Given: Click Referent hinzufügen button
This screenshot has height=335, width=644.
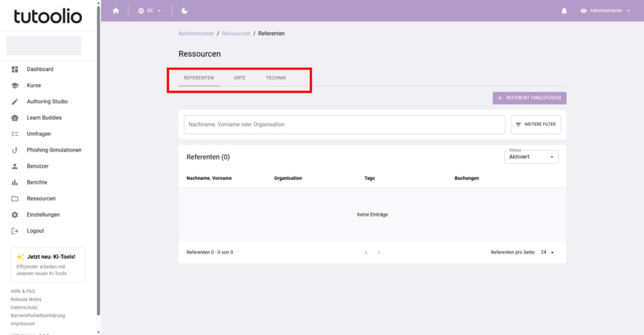Looking at the screenshot, I should pyautogui.click(x=530, y=98).
